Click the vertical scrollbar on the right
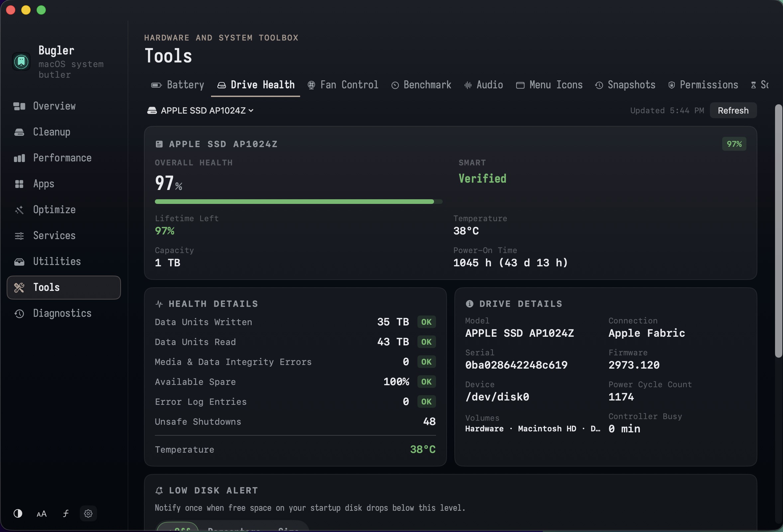Screen dimensions: 783x532 (x=778, y=231)
